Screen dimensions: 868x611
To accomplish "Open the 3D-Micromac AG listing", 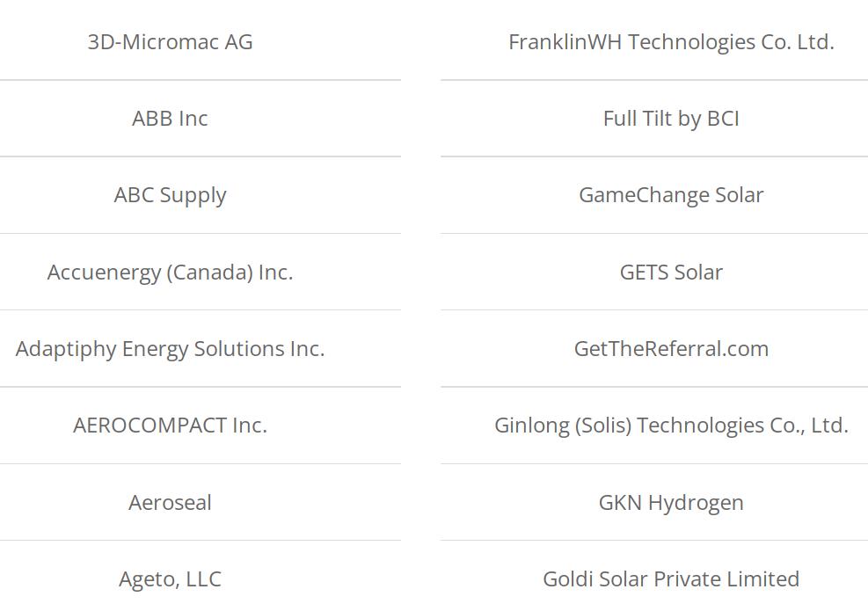I will 170,42.
